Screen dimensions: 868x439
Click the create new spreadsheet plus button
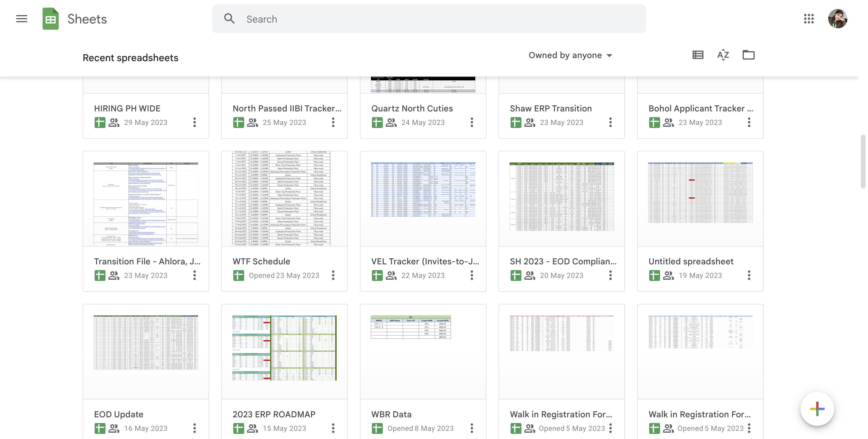tap(817, 409)
